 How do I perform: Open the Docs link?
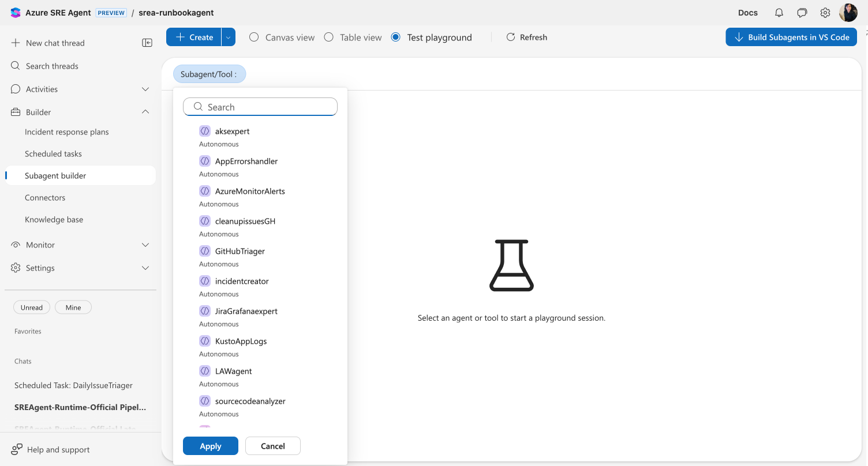point(748,13)
